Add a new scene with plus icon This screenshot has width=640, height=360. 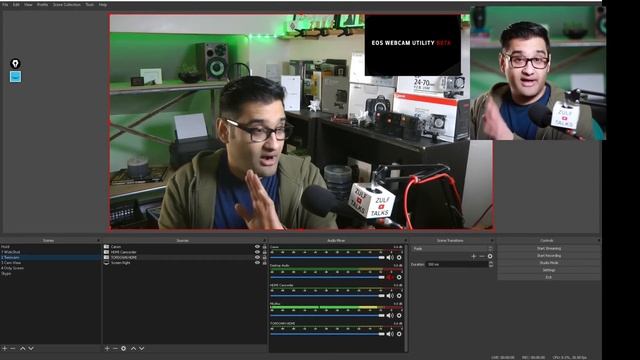pyautogui.click(x=4, y=349)
